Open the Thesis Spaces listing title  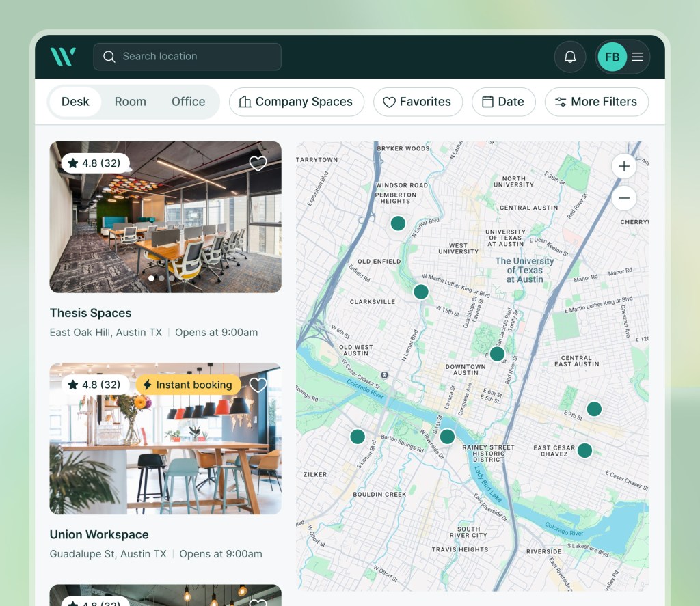click(91, 313)
